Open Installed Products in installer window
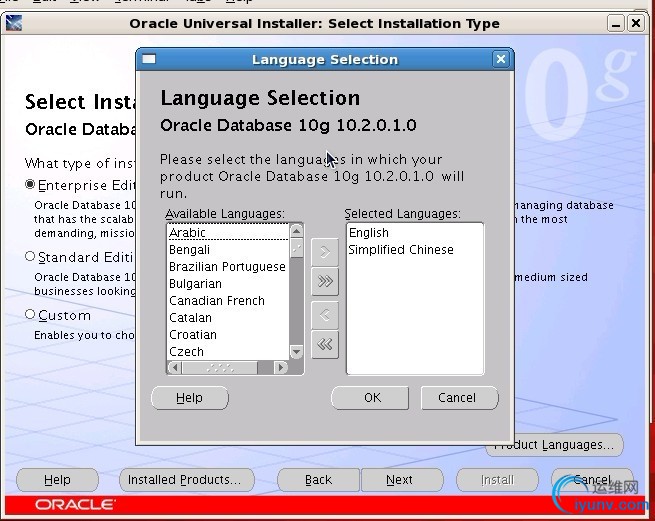The width and height of the screenshot is (655, 521). coord(186,480)
